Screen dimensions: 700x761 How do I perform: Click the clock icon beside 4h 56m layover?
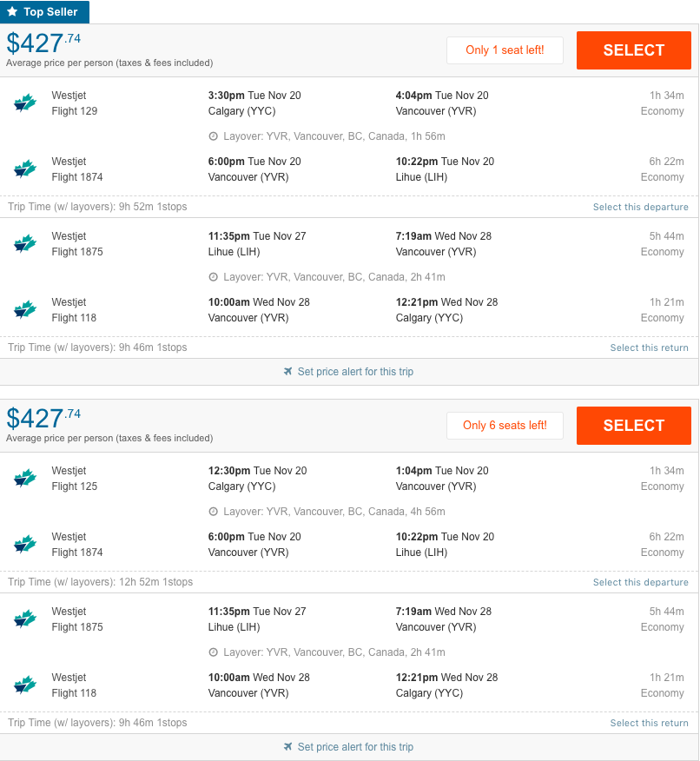pos(213,512)
